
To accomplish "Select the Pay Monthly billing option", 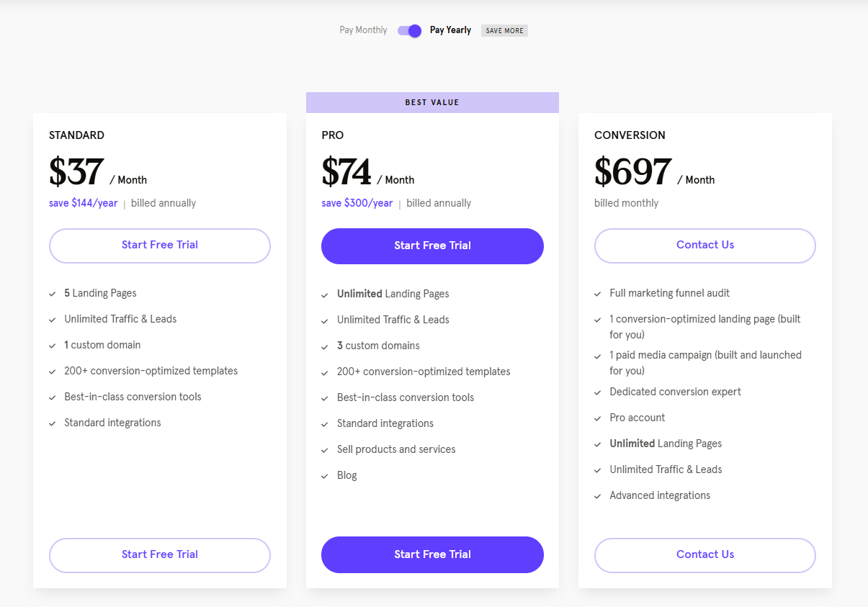I will click(363, 30).
